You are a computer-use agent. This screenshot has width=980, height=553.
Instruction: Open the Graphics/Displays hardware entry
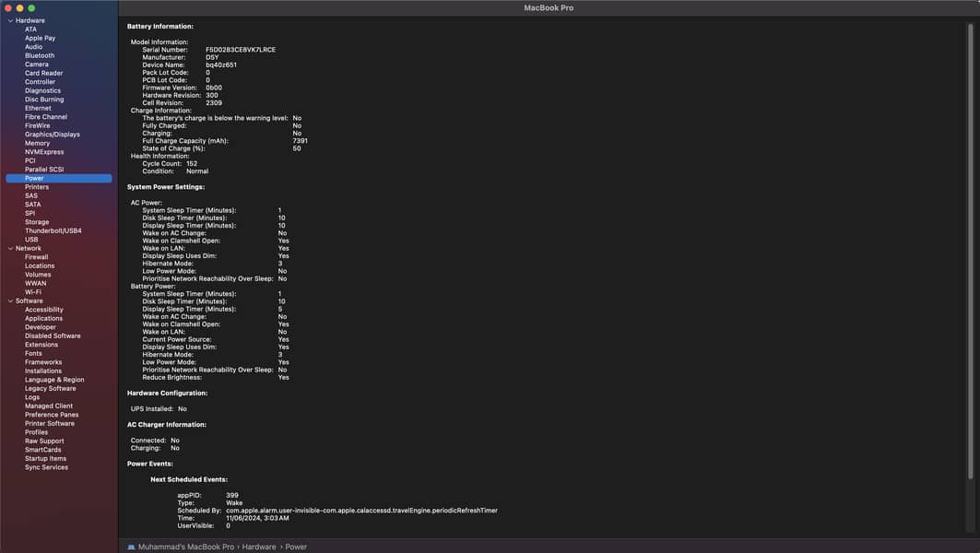[x=52, y=135]
